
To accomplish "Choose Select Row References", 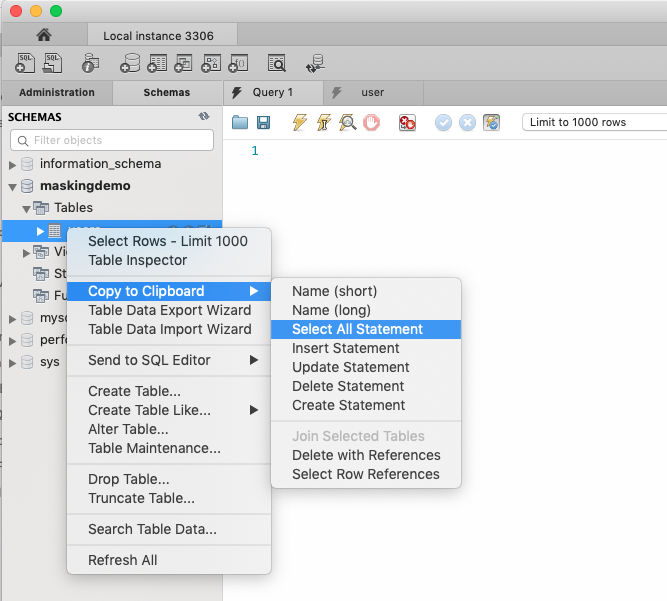I will [x=366, y=474].
